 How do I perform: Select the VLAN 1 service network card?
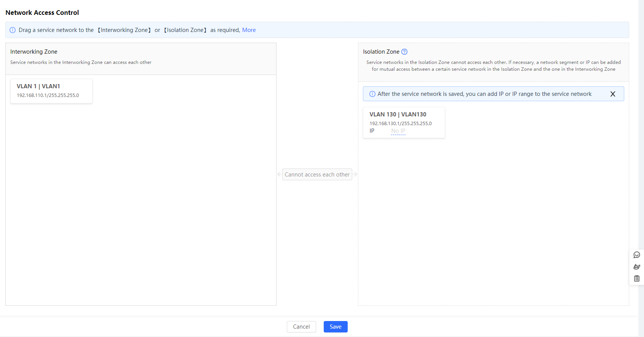pyautogui.click(x=51, y=91)
